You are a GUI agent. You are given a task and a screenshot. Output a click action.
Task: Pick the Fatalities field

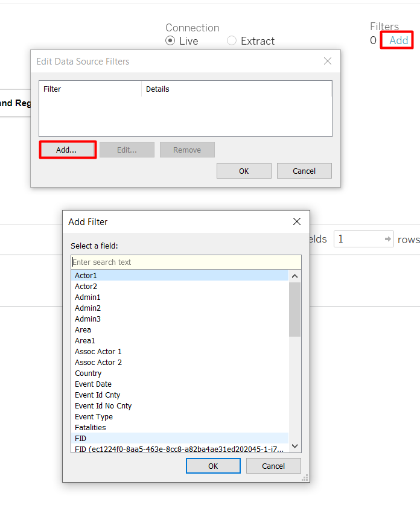(91, 428)
